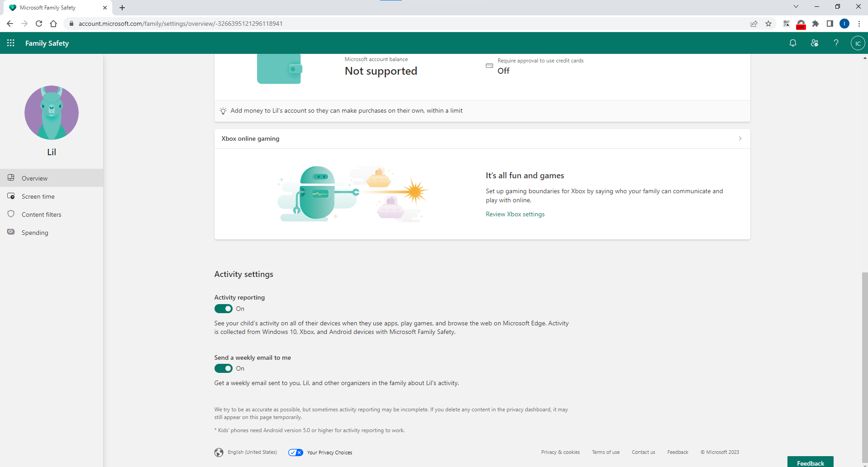868x467 pixels.
Task: Close the Microsoft Family Safety tab
Action: point(105,8)
